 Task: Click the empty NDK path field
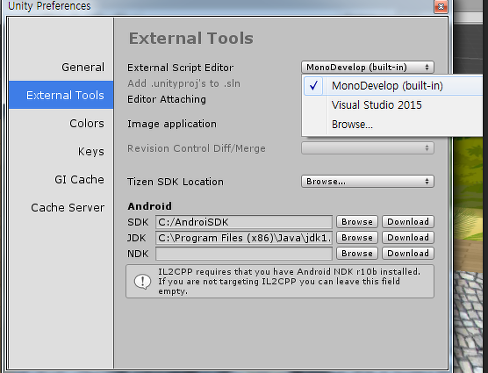tap(244, 253)
